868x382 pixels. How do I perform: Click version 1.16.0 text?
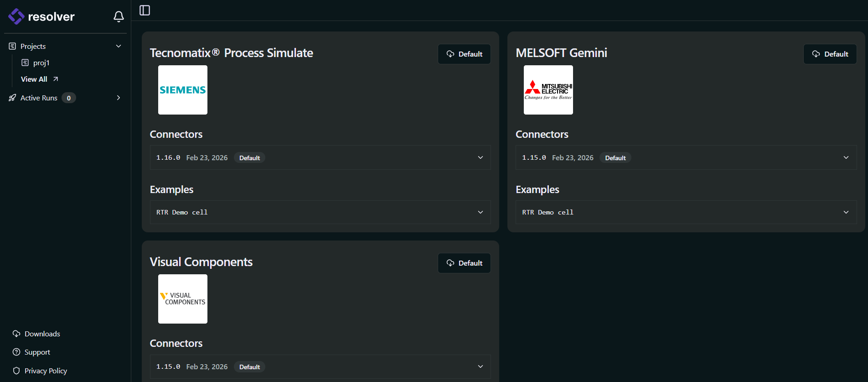(168, 157)
